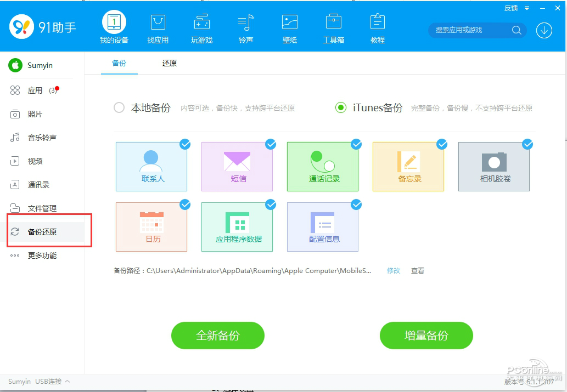This screenshot has height=392, width=567.
Task: Open Music Ringtones (音乐铃声) in sidebar
Action: [42, 138]
